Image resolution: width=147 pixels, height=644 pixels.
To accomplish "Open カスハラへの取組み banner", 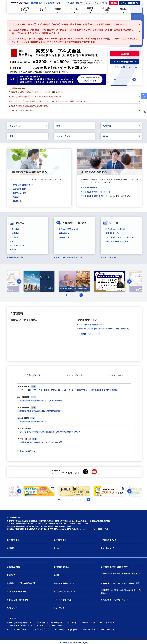I will point(110,491).
